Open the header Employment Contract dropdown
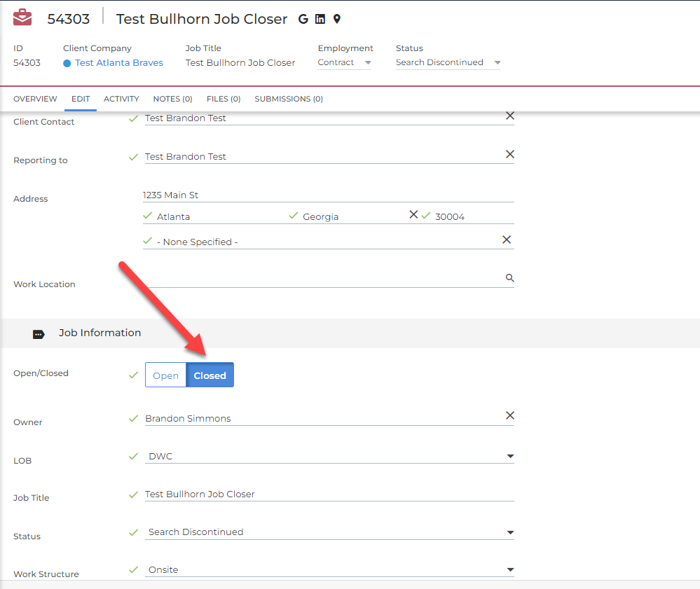The image size is (700, 589). [x=344, y=62]
